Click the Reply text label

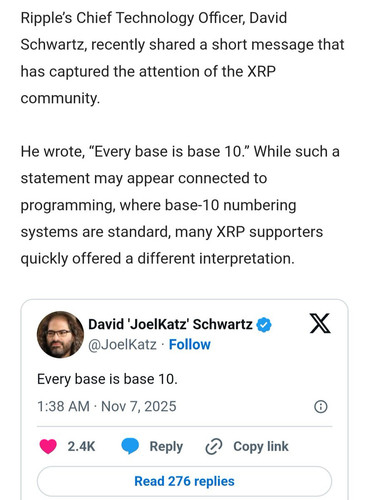(x=166, y=447)
